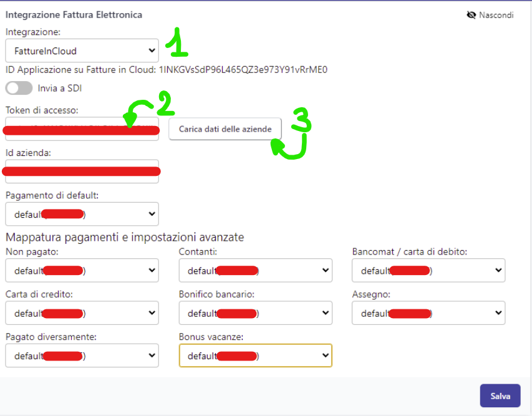
Task: Click the Nascondi link text
Action: (x=496, y=15)
